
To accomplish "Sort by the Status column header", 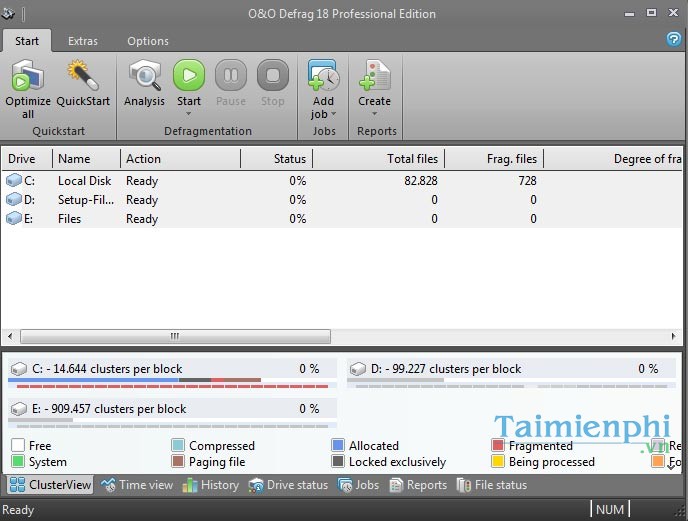I will click(x=276, y=158).
